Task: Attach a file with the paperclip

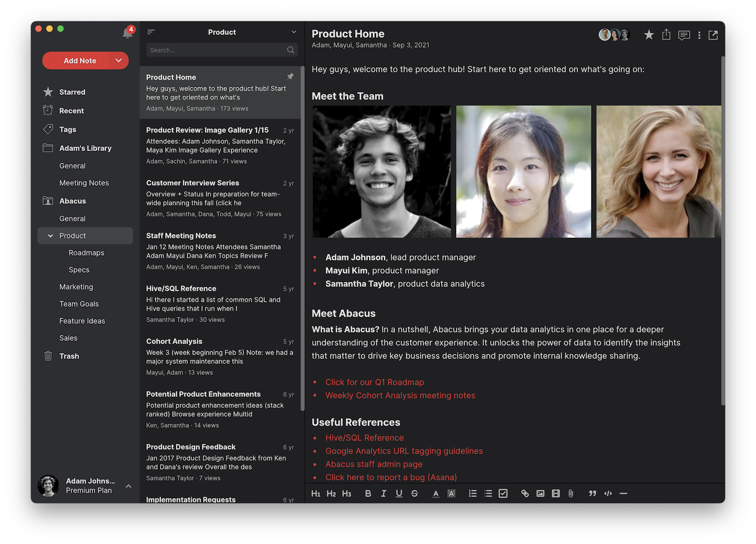Action: pyautogui.click(x=571, y=493)
